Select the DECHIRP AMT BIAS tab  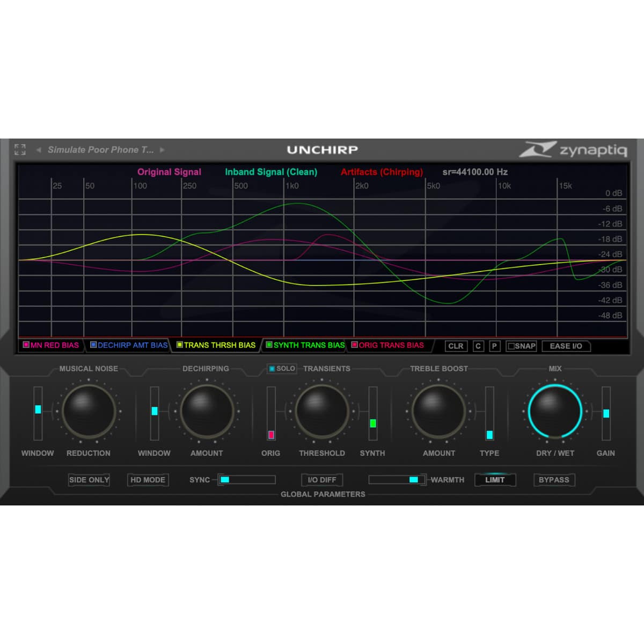pyautogui.click(x=129, y=345)
